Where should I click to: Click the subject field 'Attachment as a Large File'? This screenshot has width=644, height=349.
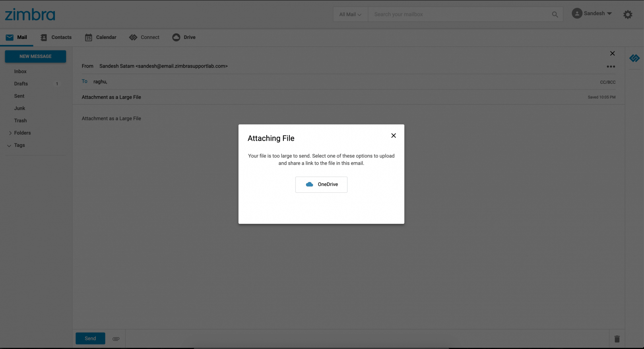(x=111, y=97)
